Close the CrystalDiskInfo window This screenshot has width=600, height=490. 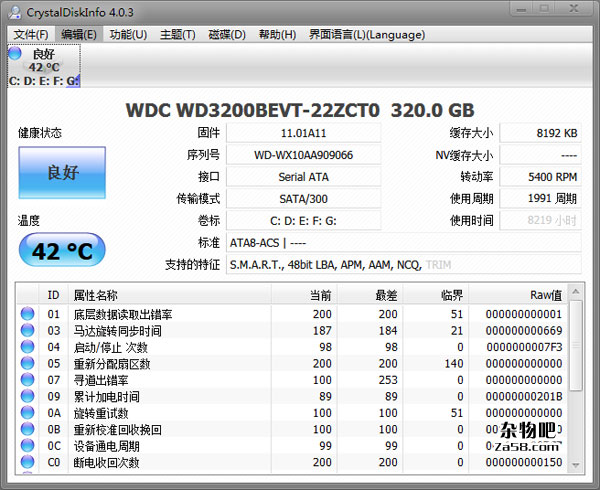[x=574, y=9]
